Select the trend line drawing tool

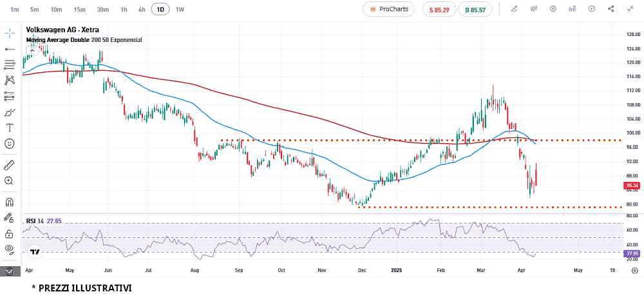tap(10, 49)
